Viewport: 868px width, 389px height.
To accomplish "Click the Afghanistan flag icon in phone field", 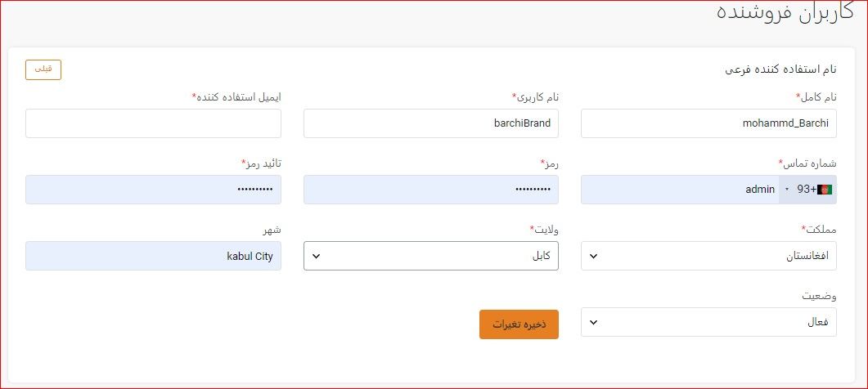I will (825, 190).
